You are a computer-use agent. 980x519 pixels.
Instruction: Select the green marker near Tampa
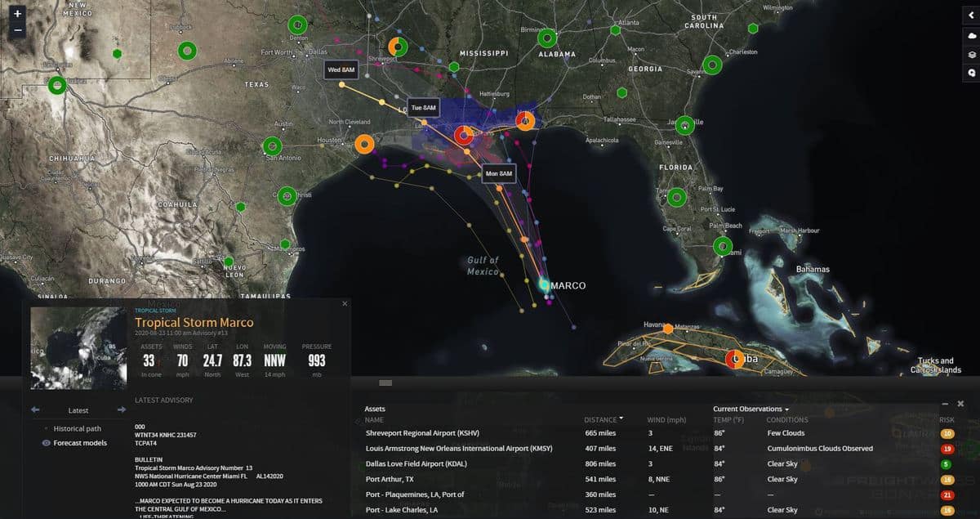coord(676,197)
